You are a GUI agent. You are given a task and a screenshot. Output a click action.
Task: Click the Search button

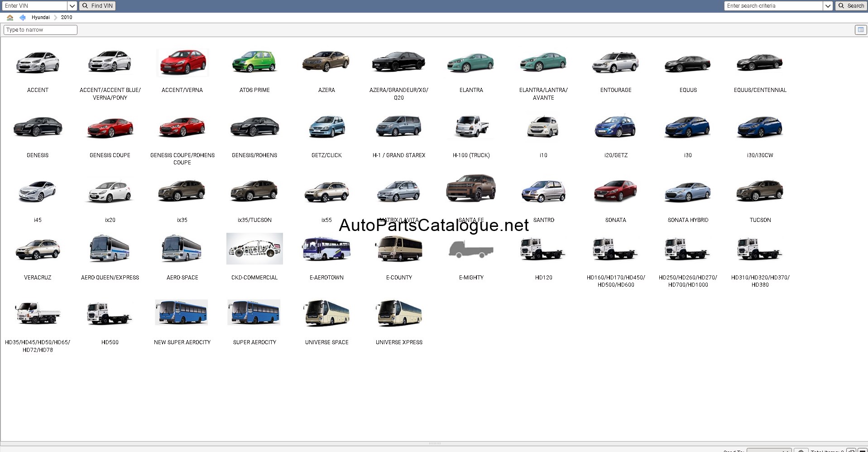click(x=851, y=6)
